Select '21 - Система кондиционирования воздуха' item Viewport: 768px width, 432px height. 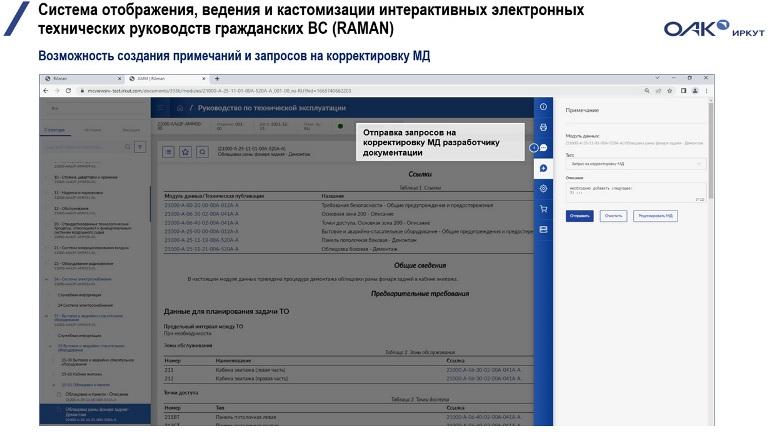[91, 248]
